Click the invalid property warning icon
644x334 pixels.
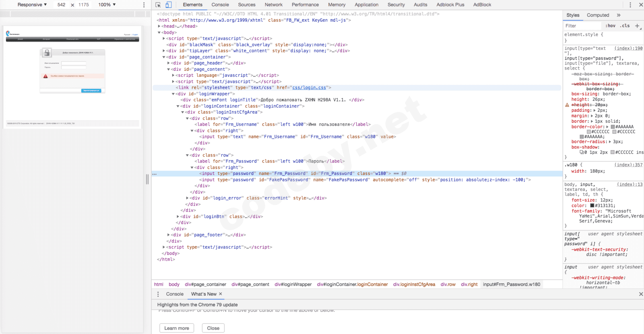click(x=567, y=105)
